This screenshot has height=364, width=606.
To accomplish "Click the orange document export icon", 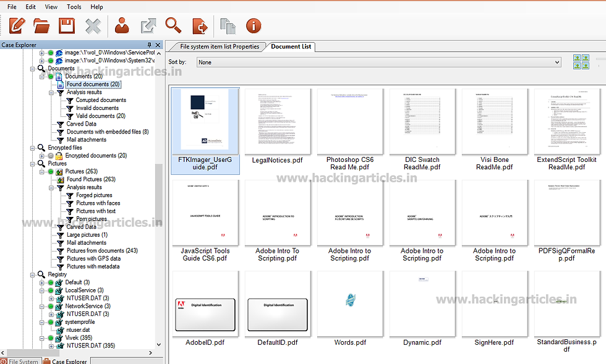I will [200, 27].
